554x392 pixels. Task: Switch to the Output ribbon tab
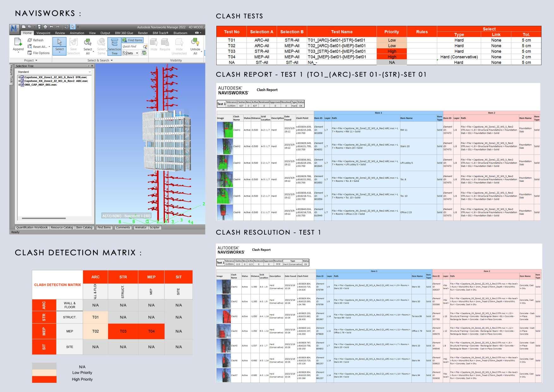[x=105, y=33]
